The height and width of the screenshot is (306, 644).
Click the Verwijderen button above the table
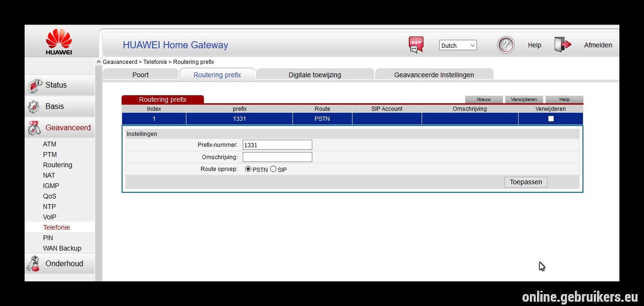[x=524, y=99]
